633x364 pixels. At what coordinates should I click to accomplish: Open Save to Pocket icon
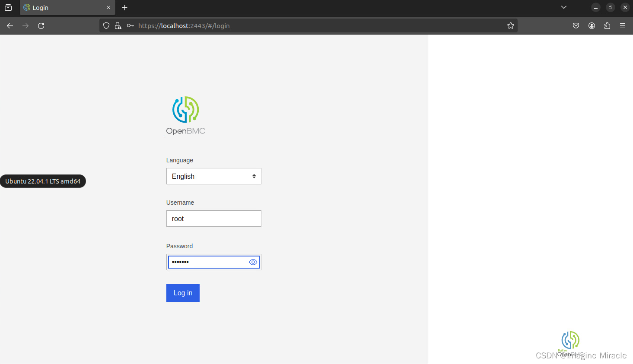pos(576,26)
